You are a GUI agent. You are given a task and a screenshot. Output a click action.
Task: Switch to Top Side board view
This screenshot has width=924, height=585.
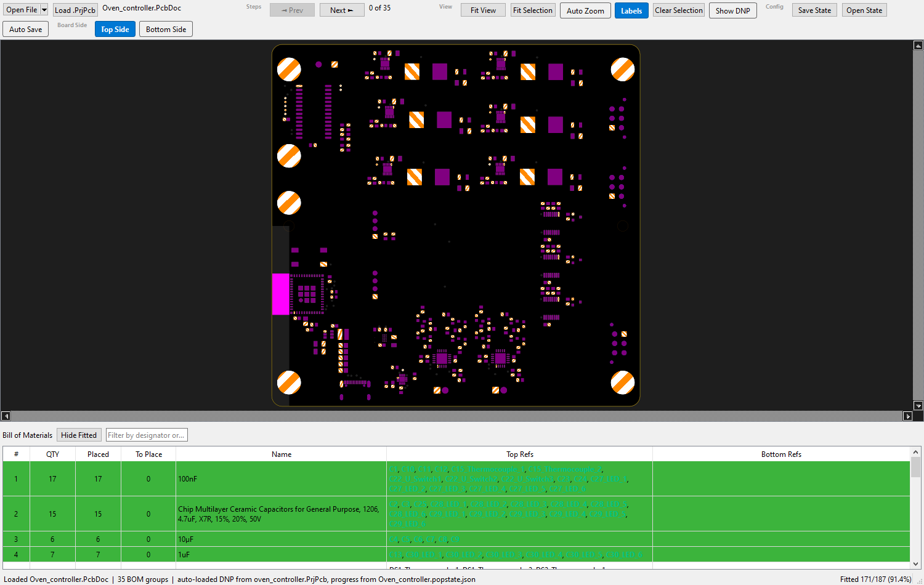click(x=115, y=29)
